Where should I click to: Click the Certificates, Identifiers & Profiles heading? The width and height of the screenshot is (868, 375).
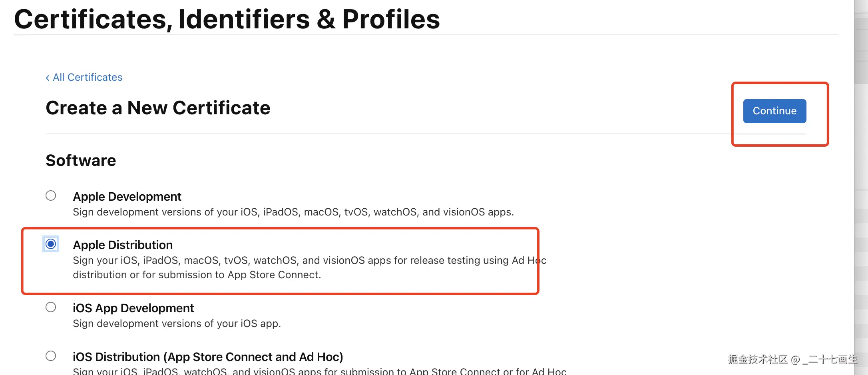pyautogui.click(x=227, y=19)
